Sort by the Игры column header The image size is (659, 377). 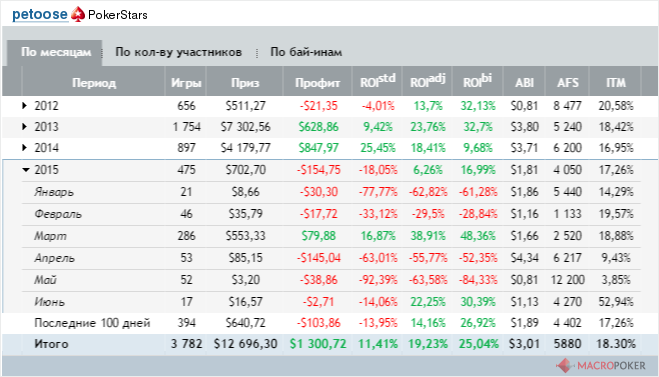(186, 82)
